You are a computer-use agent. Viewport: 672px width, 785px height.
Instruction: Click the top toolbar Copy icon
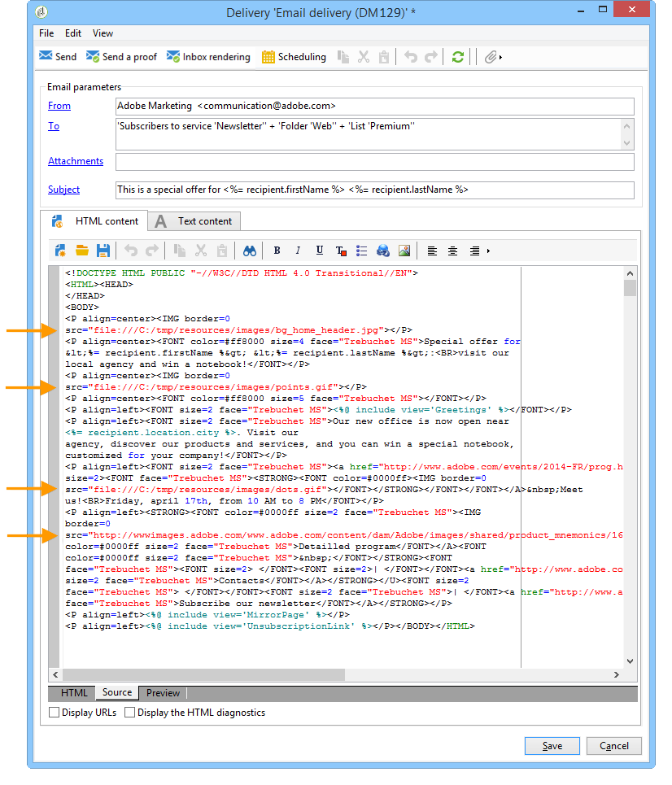pyautogui.click(x=343, y=57)
